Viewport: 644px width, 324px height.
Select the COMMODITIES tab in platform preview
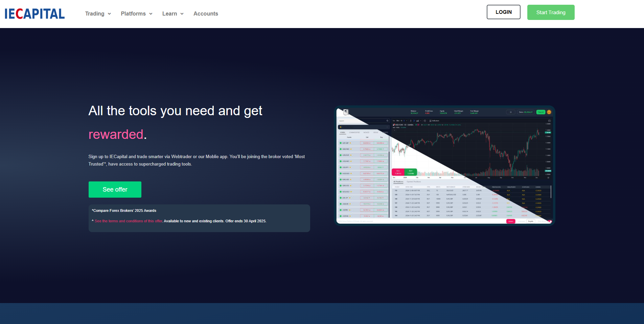click(x=354, y=132)
